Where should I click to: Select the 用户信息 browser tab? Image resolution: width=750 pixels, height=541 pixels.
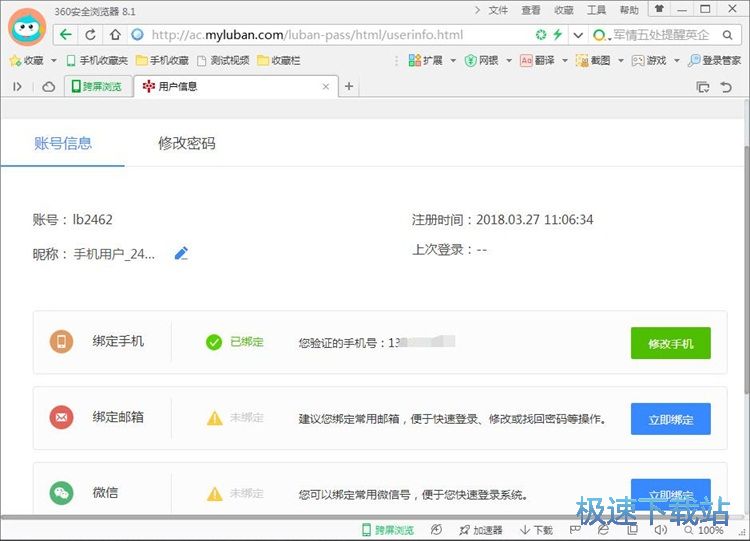point(236,87)
